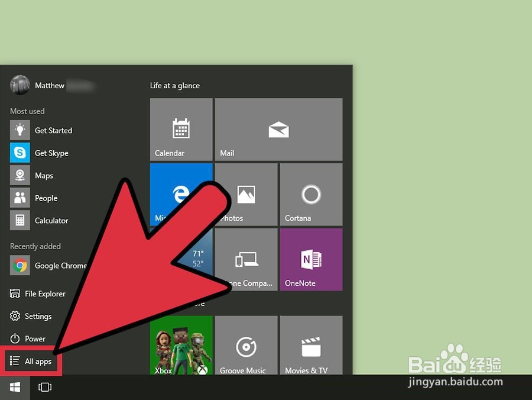Screen dimensions: 532x400
Task: Open the Mail tile
Action: 279,129
